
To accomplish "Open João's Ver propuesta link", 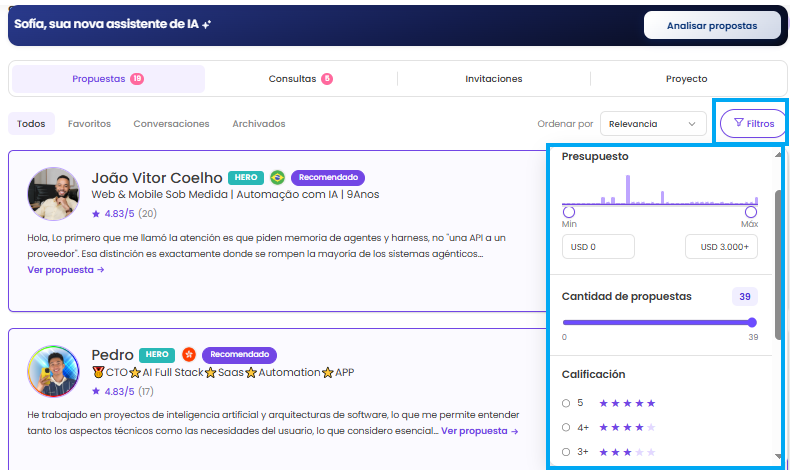I will (x=65, y=270).
